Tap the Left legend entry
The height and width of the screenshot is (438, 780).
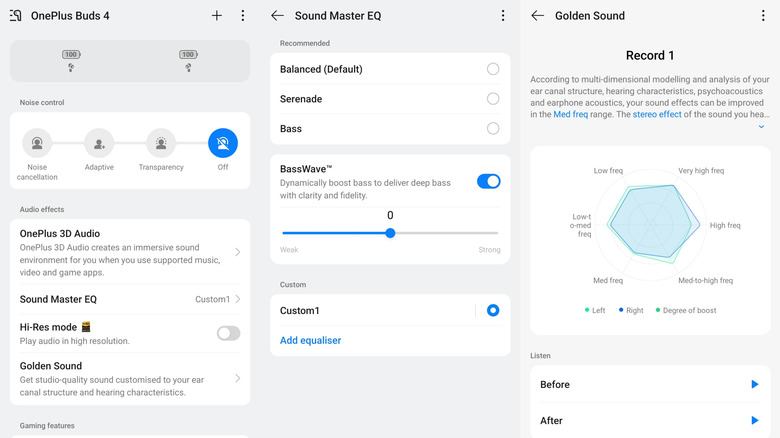coord(595,310)
